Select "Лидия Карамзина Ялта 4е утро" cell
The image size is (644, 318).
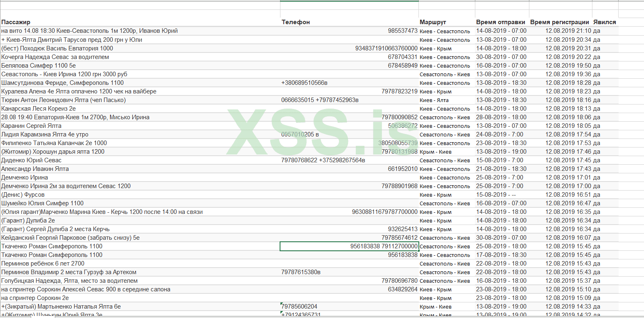45,134
